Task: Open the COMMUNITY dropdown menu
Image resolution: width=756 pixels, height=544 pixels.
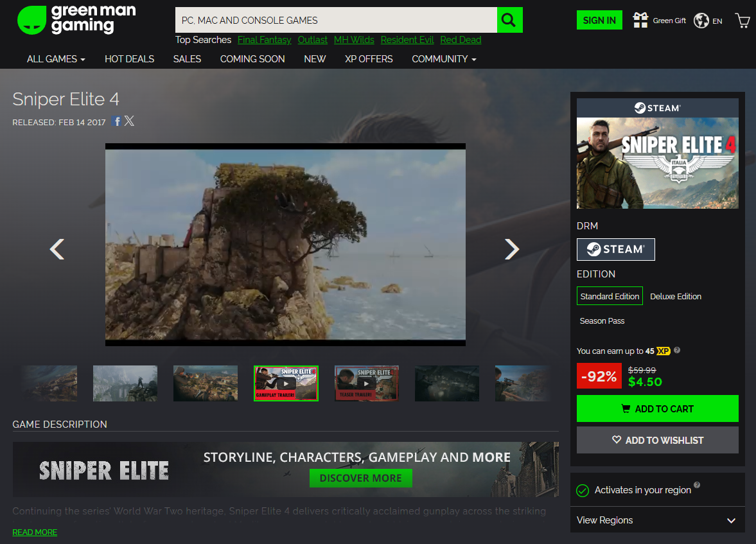Action: (x=444, y=59)
